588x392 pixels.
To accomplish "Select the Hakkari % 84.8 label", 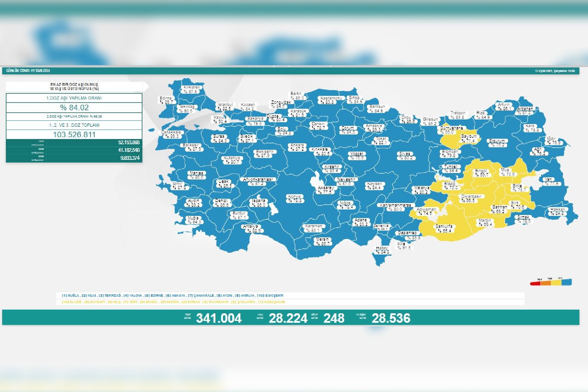I will coord(558,211).
